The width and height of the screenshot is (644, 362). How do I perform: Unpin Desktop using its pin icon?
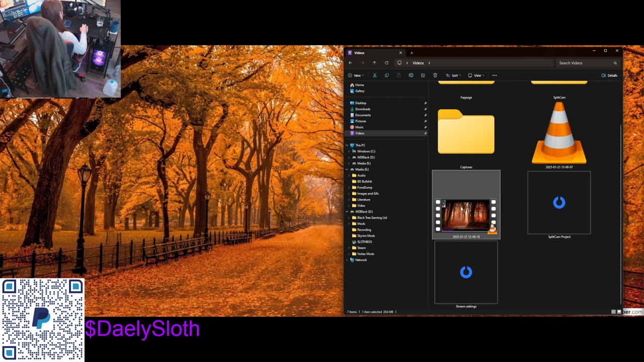pos(425,103)
